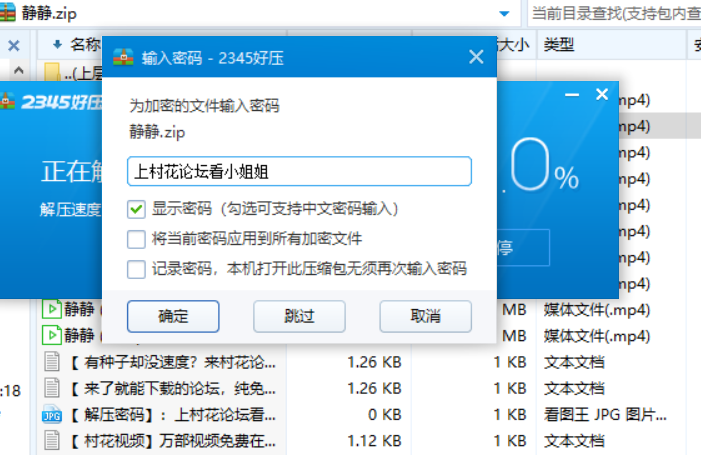The width and height of the screenshot is (701, 455).
Task: Click the password input field
Action: point(299,171)
